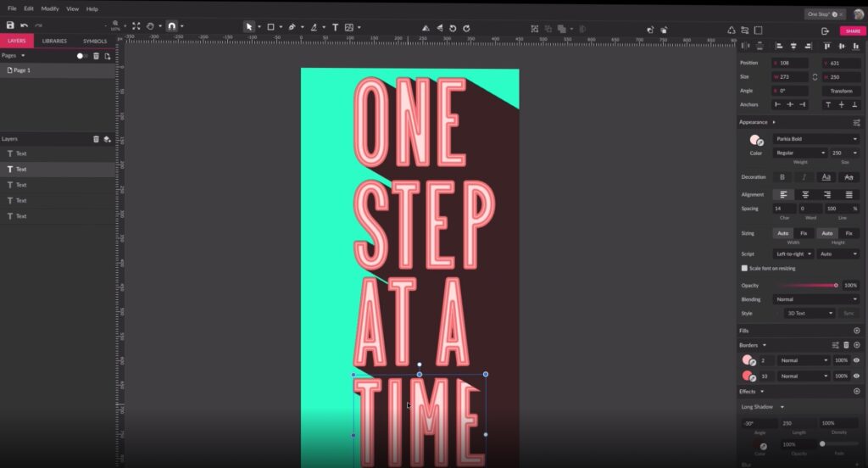This screenshot has width=868, height=468.
Task: Click the width 10 border color swatch
Action: tap(748, 376)
